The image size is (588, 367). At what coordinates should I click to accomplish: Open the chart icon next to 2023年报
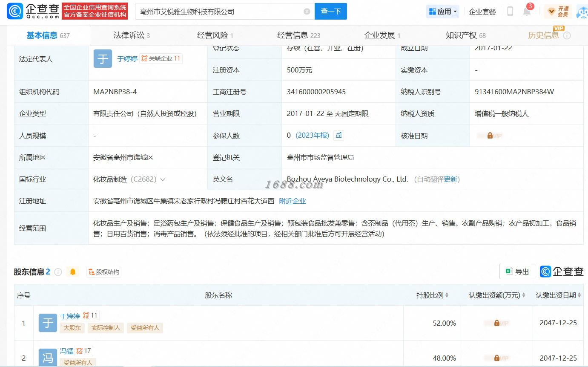coord(339,136)
